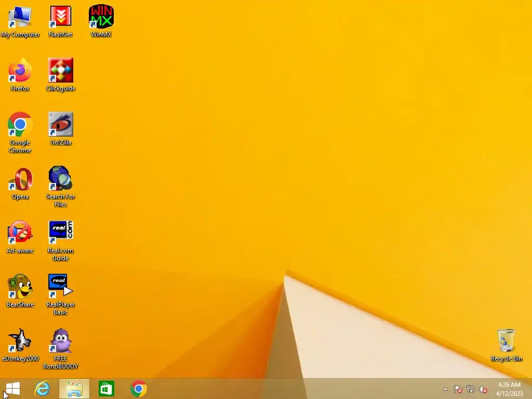Open the Windows Start button
Viewport: 532px width, 399px height.
pyautogui.click(x=13, y=389)
